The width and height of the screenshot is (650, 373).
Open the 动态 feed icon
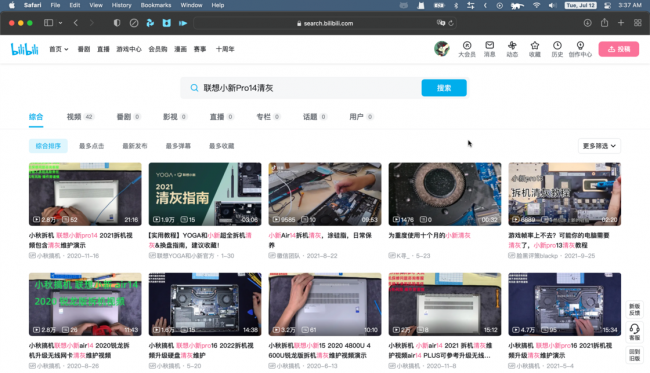(x=512, y=49)
